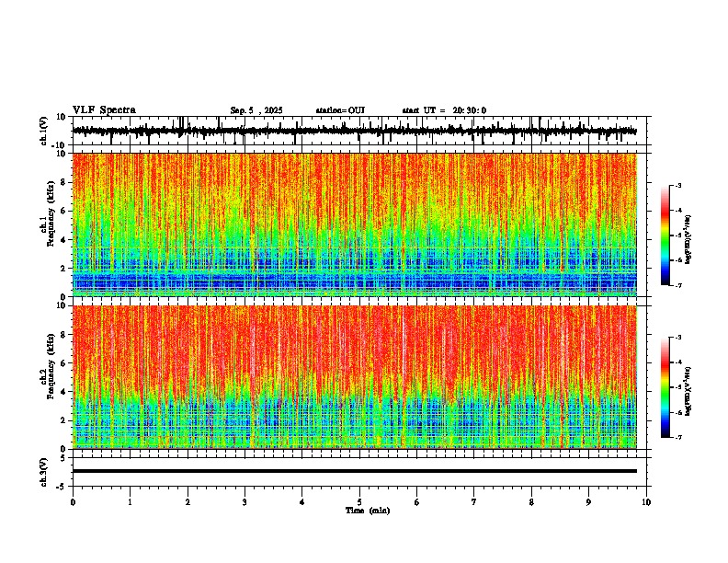Screen dimensions: 728x563
Task: Click time axis tick label '1'
Action: (x=130, y=502)
